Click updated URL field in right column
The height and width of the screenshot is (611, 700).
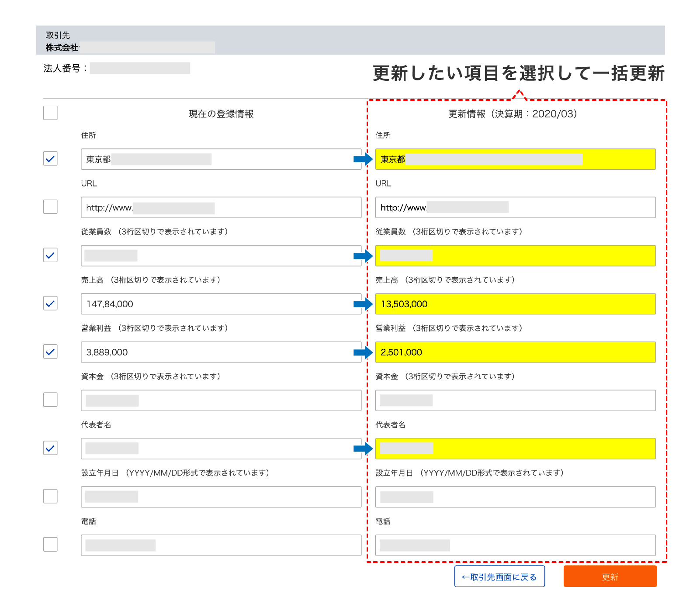[516, 207]
